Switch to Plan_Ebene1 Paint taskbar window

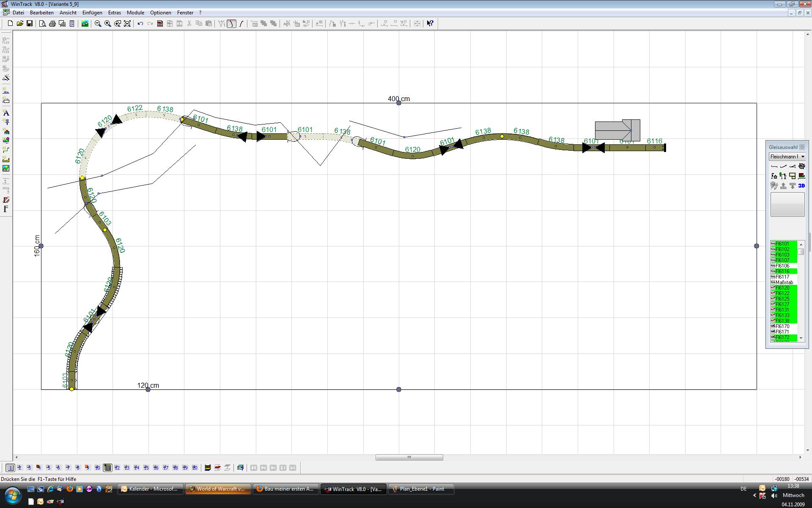[421, 489]
